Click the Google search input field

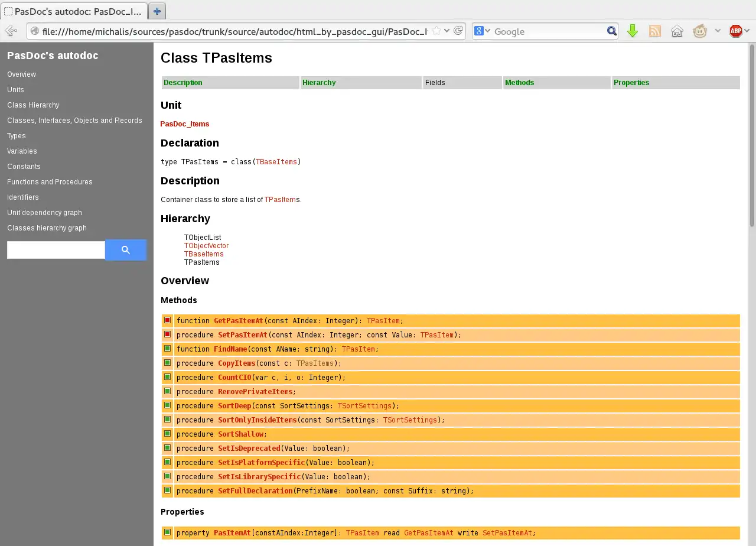click(549, 31)
